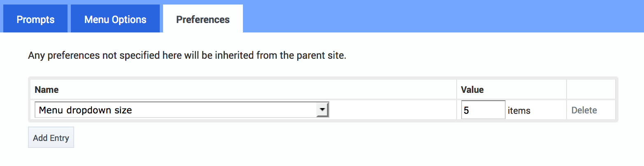Select the Preferences tab
The width and height of the screenshot is (644, 166).
click(x=203, y=19)
